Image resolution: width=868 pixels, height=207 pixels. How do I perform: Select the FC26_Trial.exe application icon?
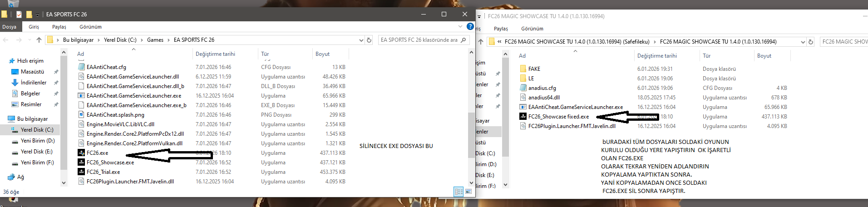tap(81, 172)
